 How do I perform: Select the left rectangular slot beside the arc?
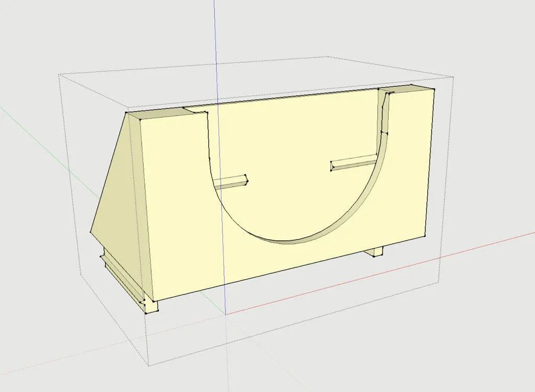230,182
